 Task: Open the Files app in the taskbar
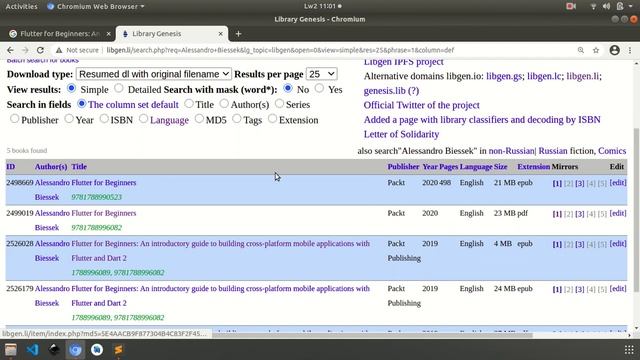pyautogui.click(x=11, y=350)
